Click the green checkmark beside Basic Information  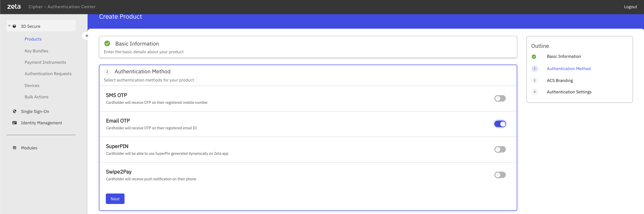[107, 43]
